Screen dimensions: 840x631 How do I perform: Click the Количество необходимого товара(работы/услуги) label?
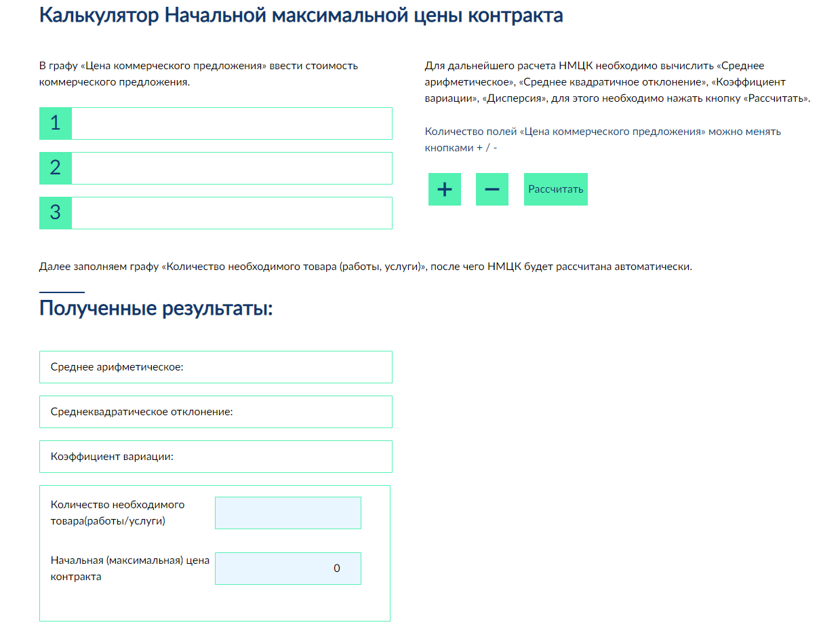coord(117,513)
